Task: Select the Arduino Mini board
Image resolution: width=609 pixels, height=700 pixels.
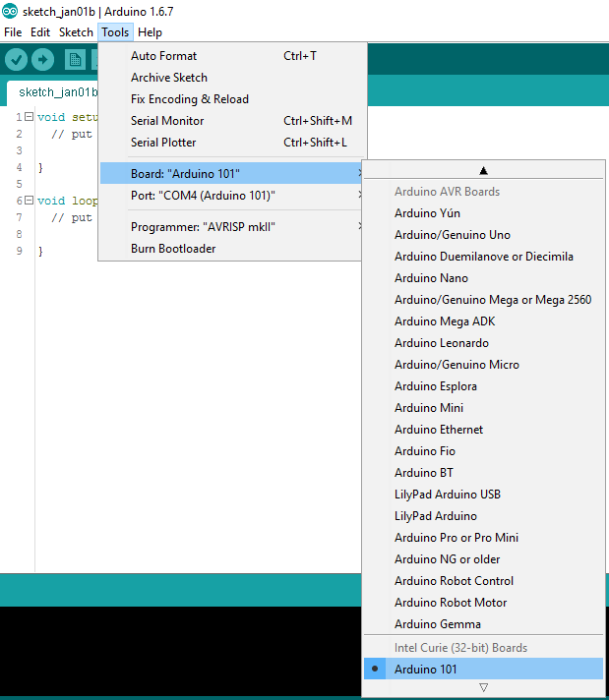Action: [x=483, y=408]
